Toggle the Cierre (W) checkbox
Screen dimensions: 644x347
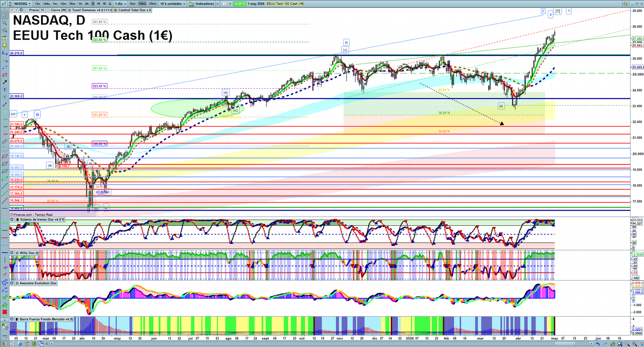(48, 10)
